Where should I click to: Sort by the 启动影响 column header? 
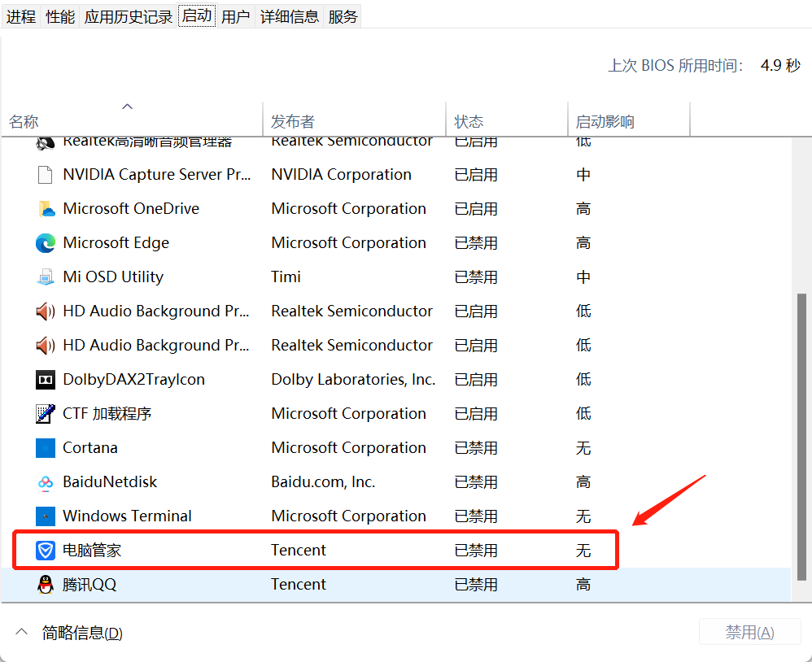click(629, 120)
